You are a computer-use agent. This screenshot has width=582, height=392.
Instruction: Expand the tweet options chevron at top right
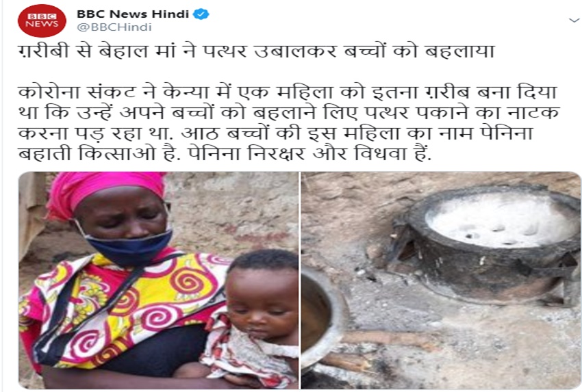574,21
